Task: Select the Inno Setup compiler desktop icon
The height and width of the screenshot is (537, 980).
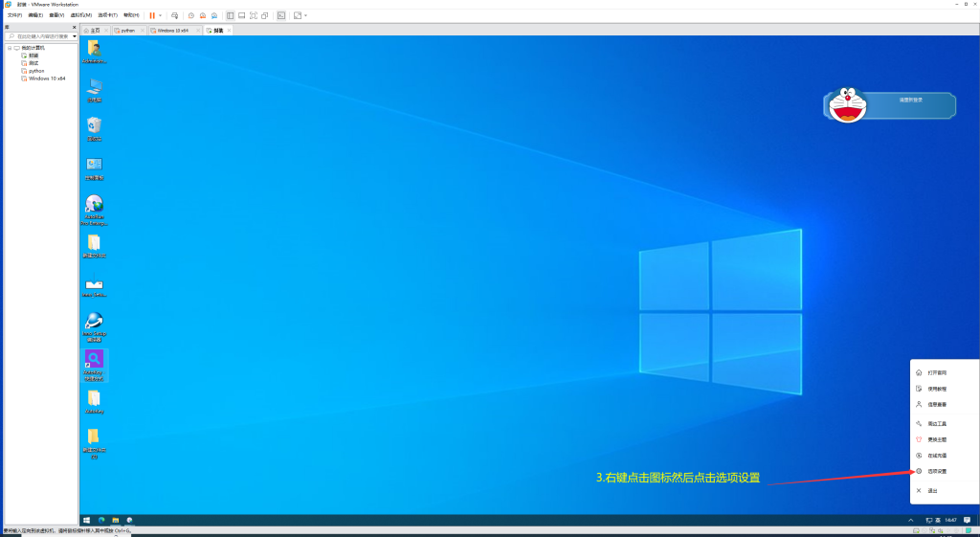Action: point(95,327)
